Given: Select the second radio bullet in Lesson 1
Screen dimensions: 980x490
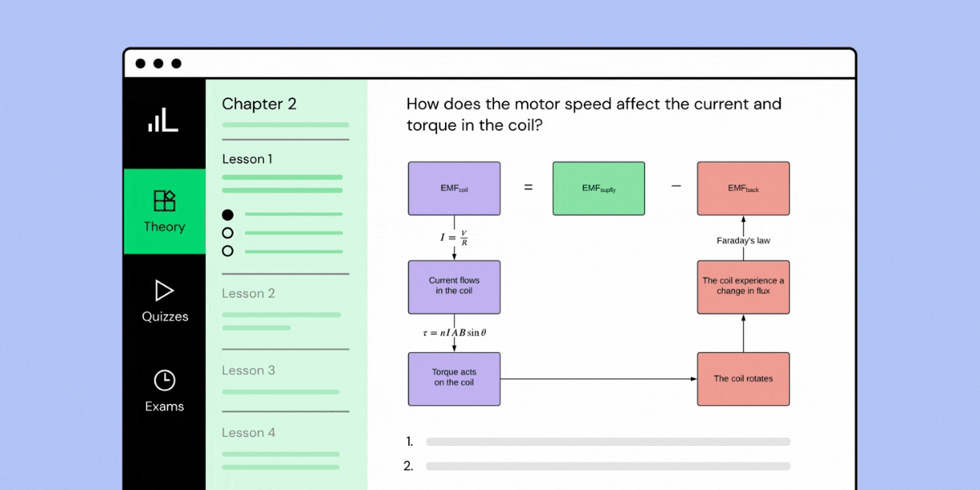Looking at the screenshot, I should tap(227, 233).
